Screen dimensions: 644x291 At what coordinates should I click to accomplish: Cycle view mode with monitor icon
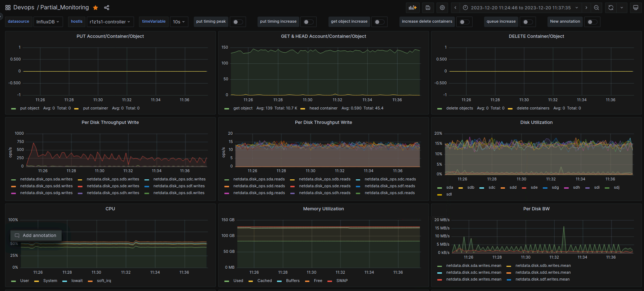point(636,8)
